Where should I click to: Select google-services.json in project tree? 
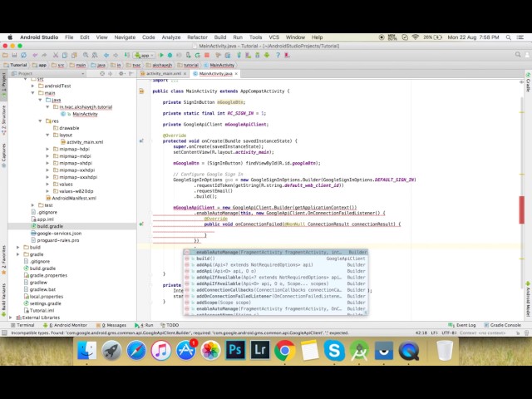pos(59,233)
